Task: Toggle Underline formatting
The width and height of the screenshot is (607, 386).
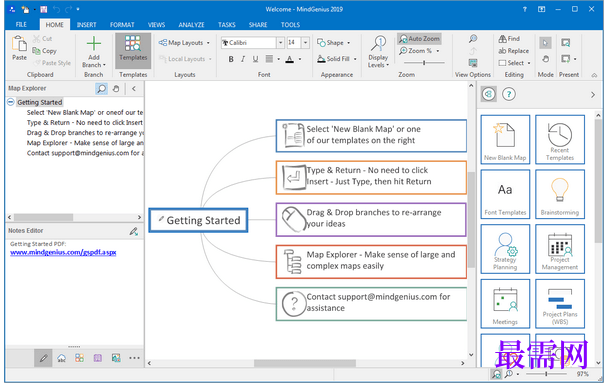Action: pos(255,59)
